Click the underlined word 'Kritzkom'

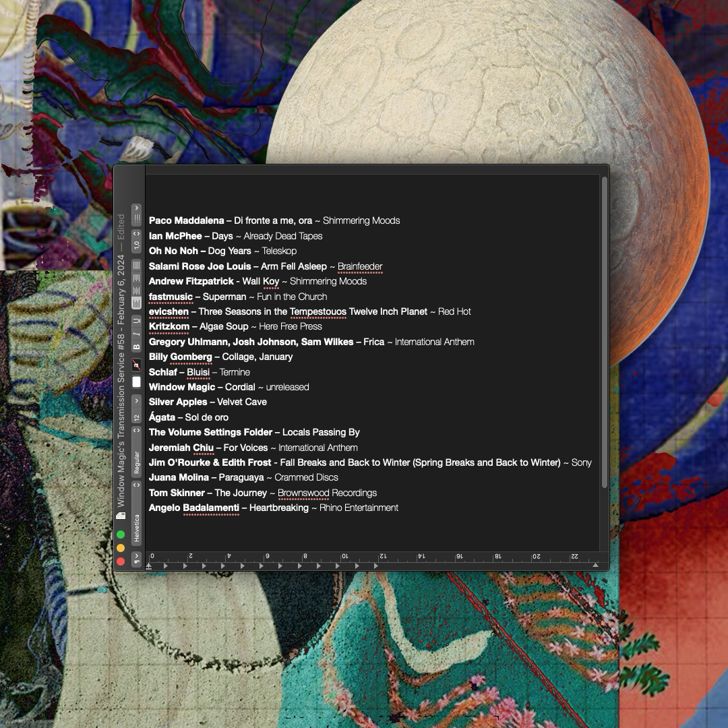(x=169, y=326)
